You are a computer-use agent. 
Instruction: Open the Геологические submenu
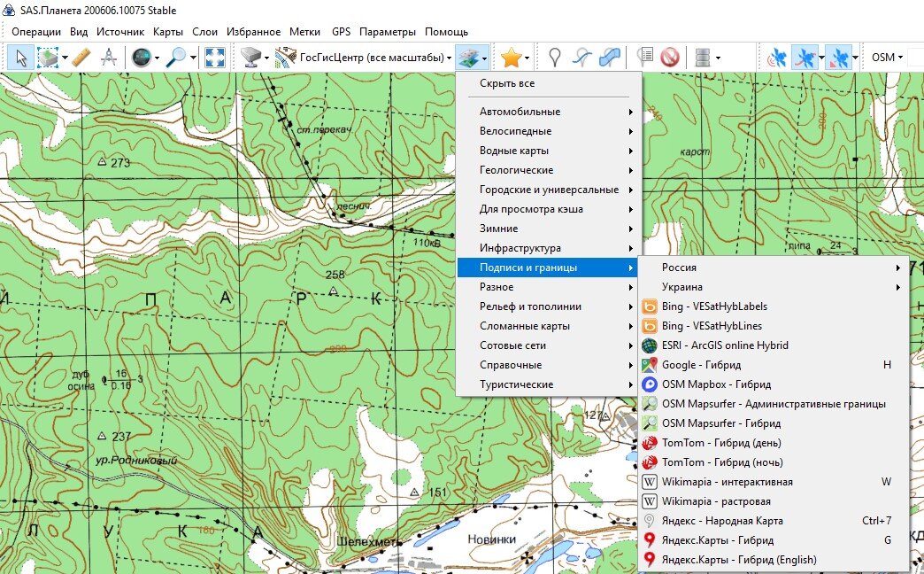coord(548,170)
